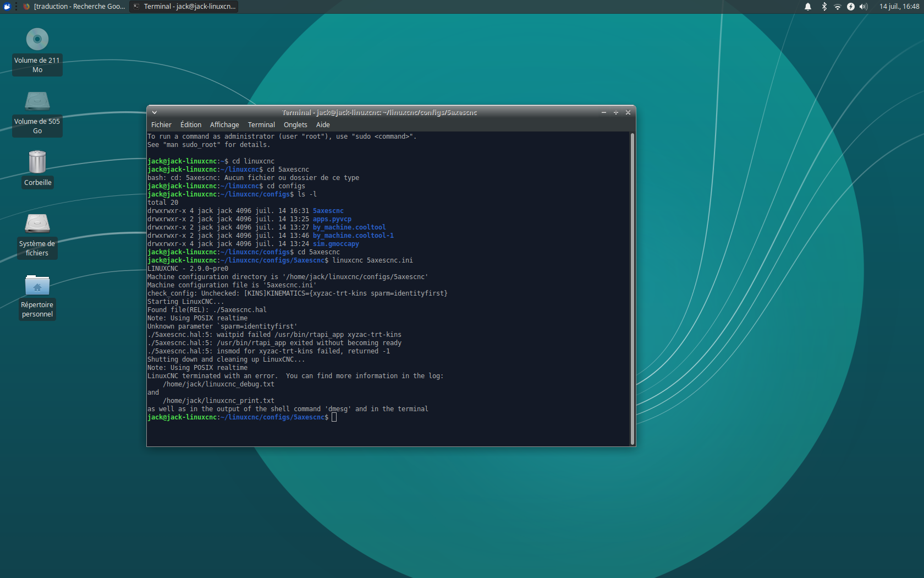Click the Bluetooth tray icon
The image size is (924, 578).
pos(824,7)
